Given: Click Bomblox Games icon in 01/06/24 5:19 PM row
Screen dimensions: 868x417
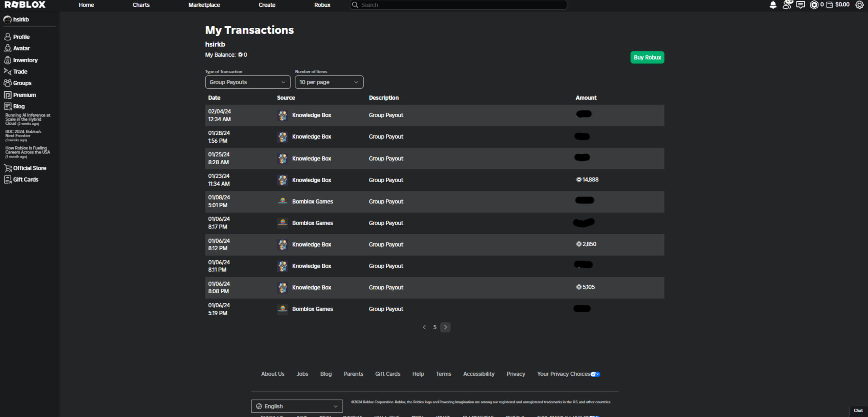Looking at the screenshot, I should [x=282, y=309].
